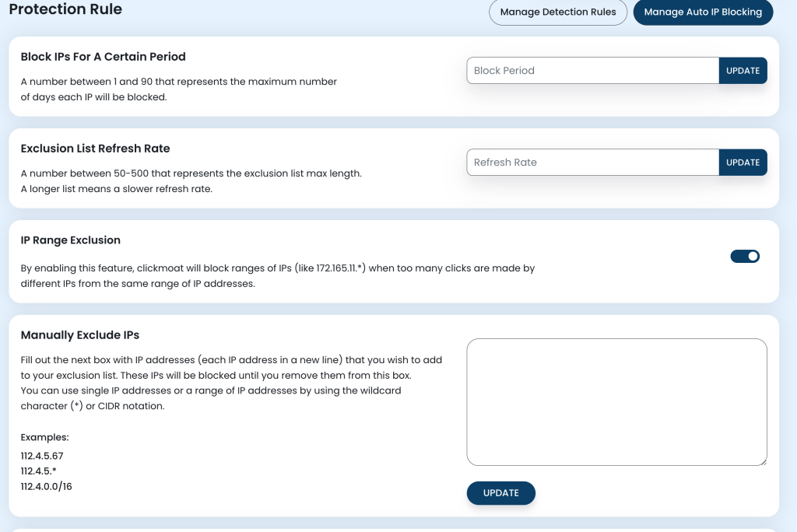The width and height of the screenshot is (797, 532).
Task: Click the Exclusion List Refresh Rate heading
Action: [x=95, y=149]
